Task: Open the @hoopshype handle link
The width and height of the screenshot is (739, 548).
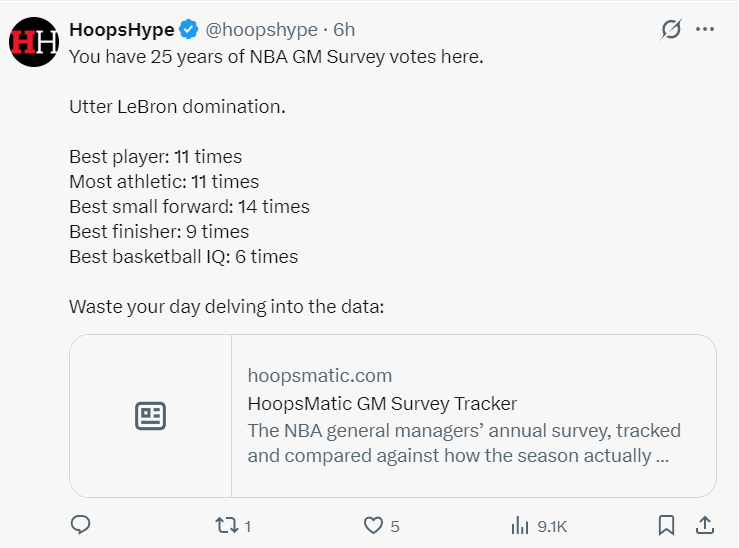Action: coord(261,30)
